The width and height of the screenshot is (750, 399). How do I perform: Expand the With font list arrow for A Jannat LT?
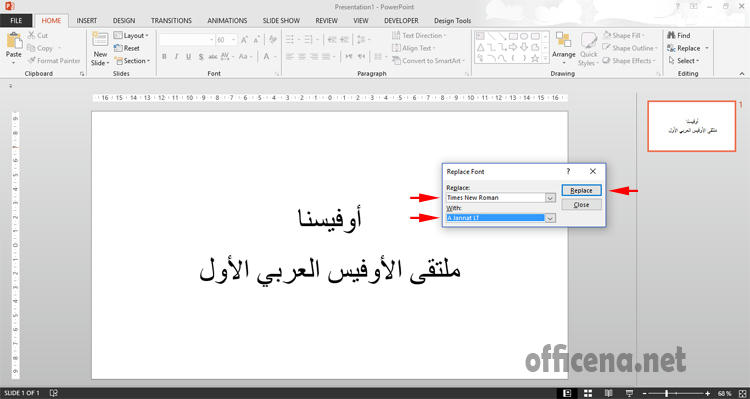point(550,218)
